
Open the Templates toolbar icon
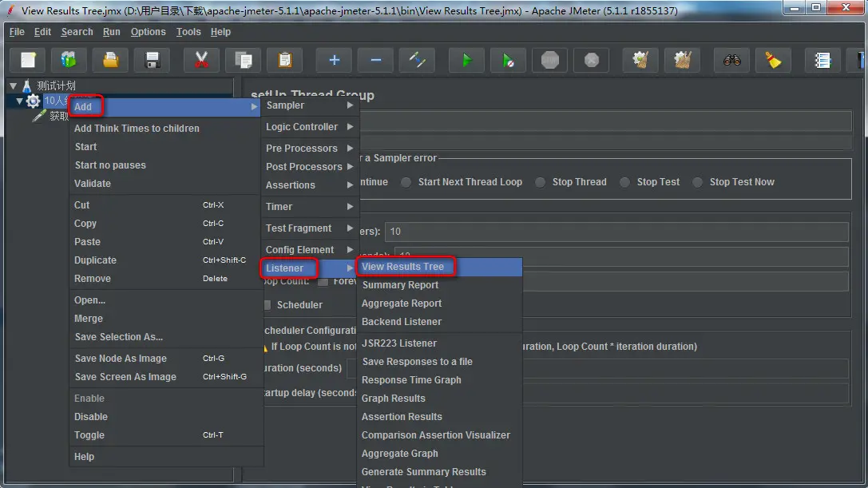coord(69,60)
